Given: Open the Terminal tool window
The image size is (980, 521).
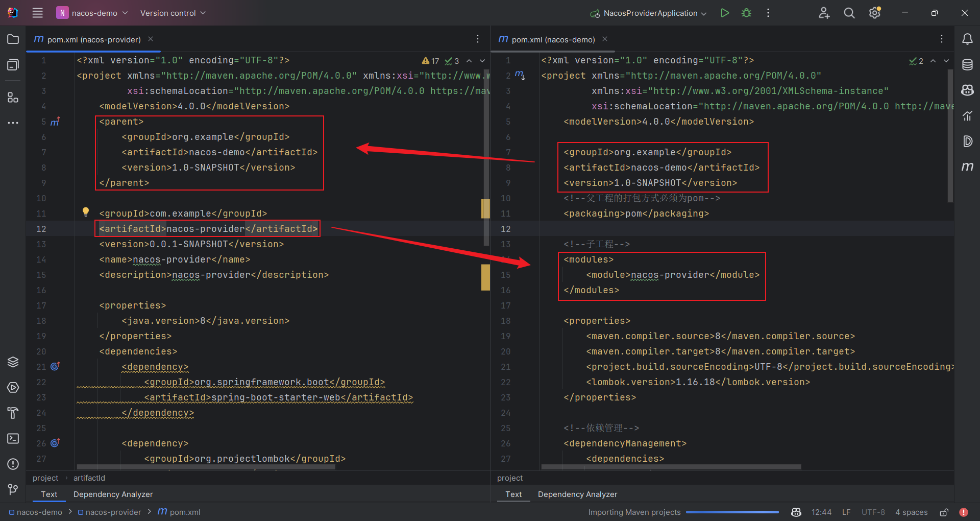Looking at the screenshot, I should tap(13, 439).
